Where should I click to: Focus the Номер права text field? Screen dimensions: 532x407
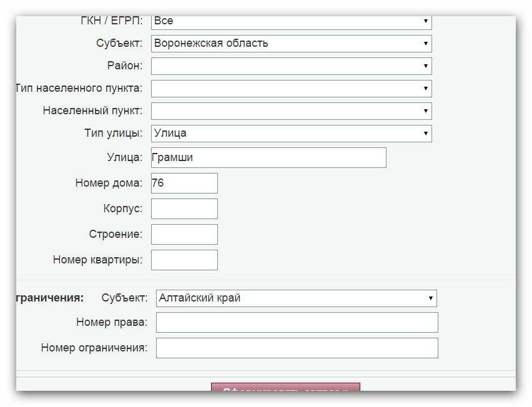click(297, 322)
